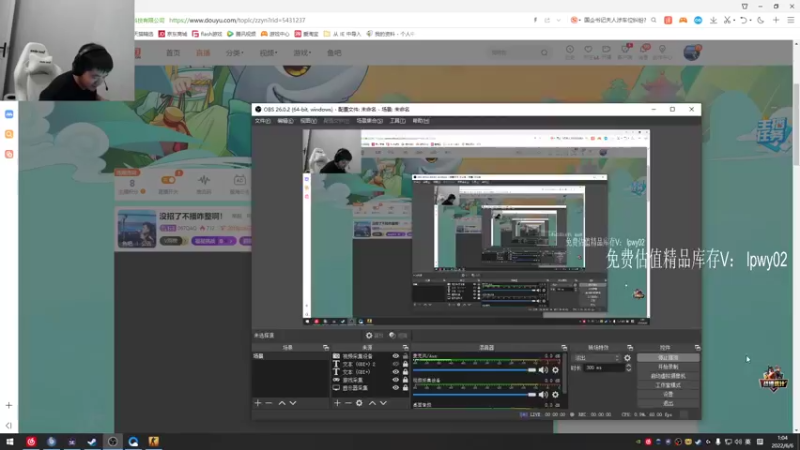Open the Douyu categories dropdown in navigation
The width and height of the screenshot is (800, 450).
[x=235, y=53]
